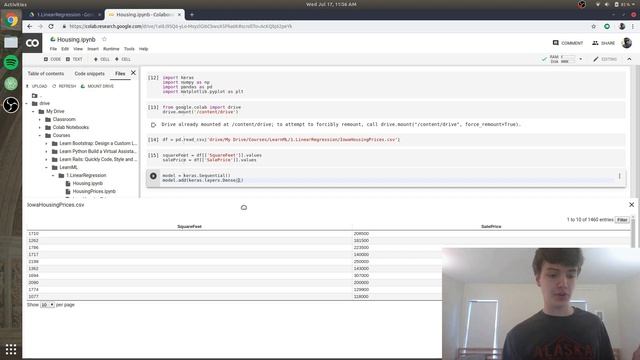Open the Chrome profile avatar
This screenshot has width=640, height=360.
click(x=622, y=27)
